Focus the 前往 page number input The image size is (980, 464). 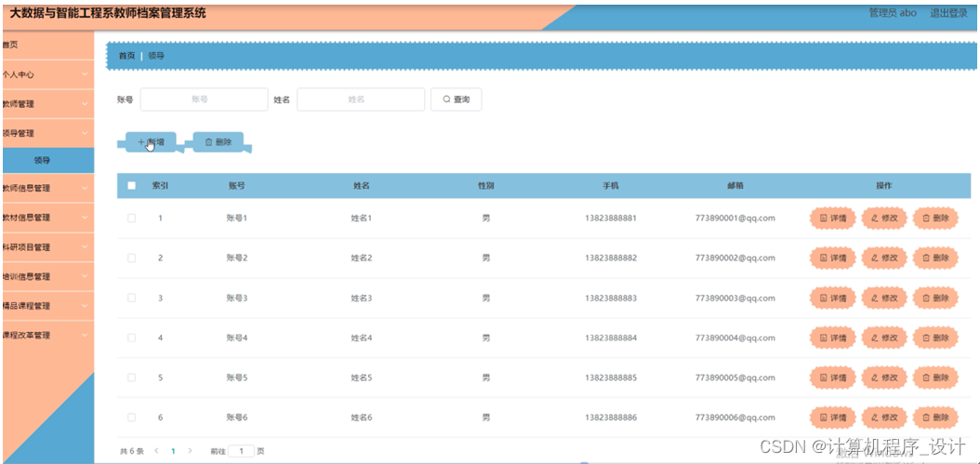(x=241, y=450)
